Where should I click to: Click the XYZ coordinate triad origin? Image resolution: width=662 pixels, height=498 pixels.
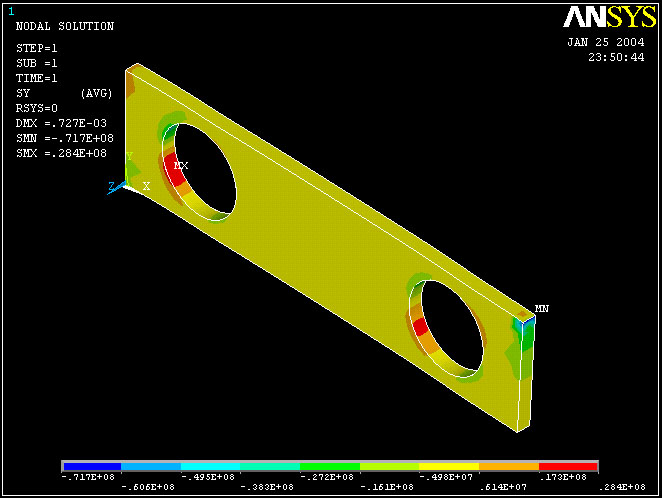point(125,184)
